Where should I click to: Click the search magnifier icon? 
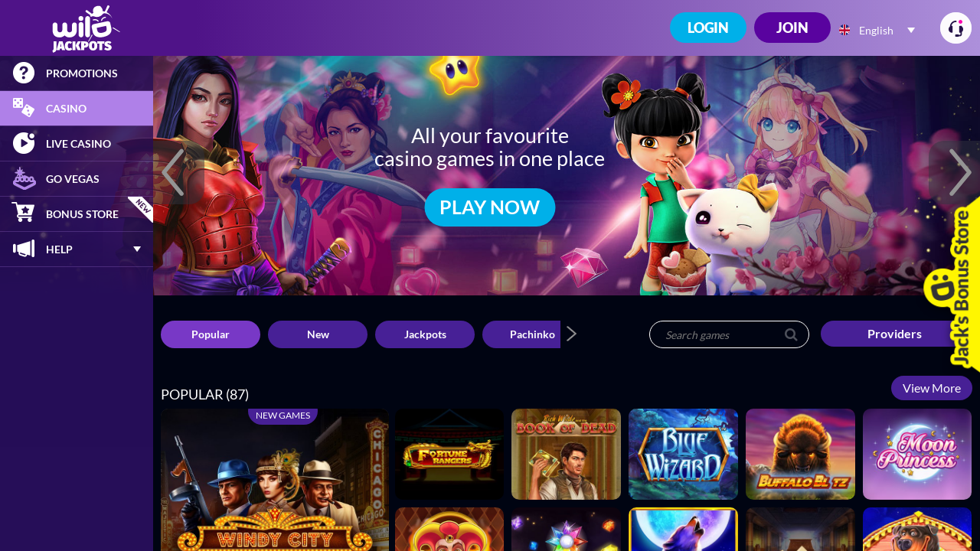(791, 334)
